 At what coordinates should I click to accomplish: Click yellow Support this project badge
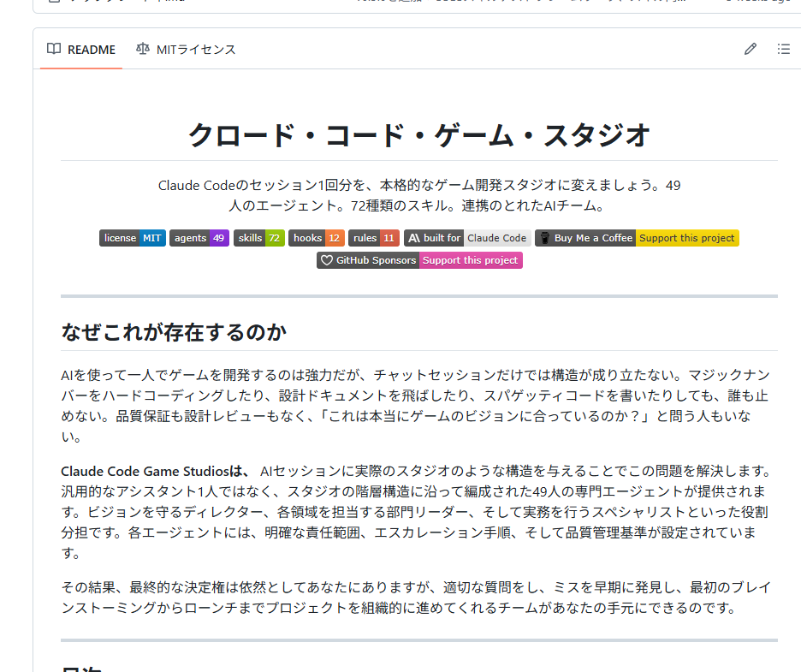(x=686, y=238)
